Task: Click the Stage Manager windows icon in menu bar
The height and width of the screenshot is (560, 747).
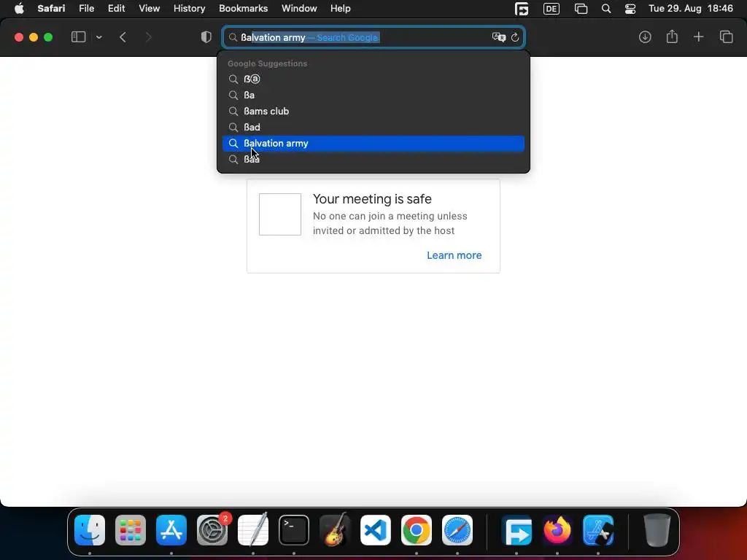Action: point(581,9)
